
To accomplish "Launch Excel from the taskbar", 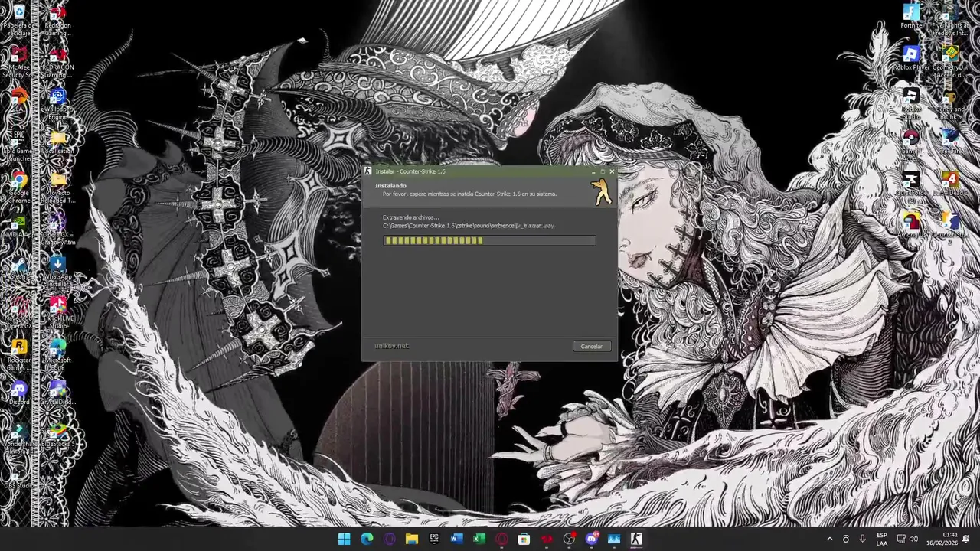I will pos(479,539).
